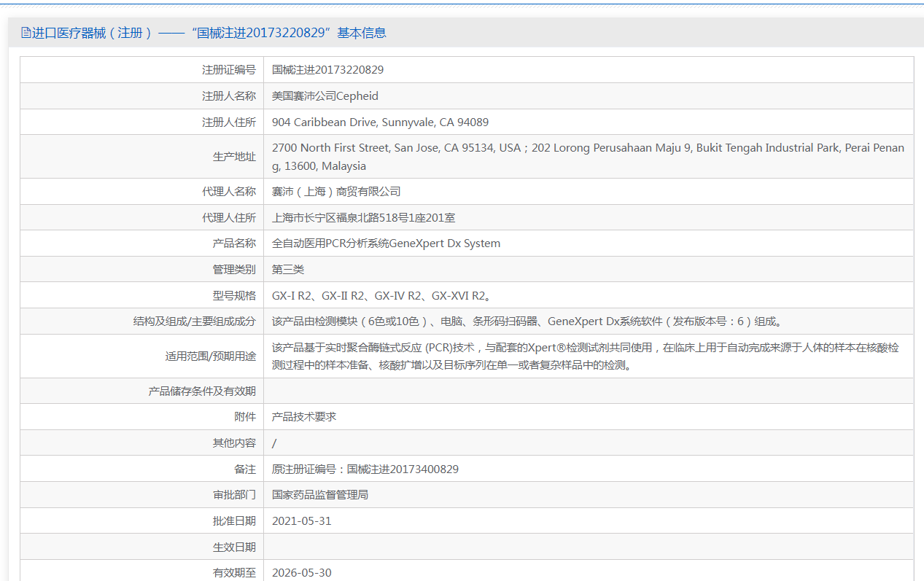
Task: Click the 型号规格 label
Action: point(234,296)
